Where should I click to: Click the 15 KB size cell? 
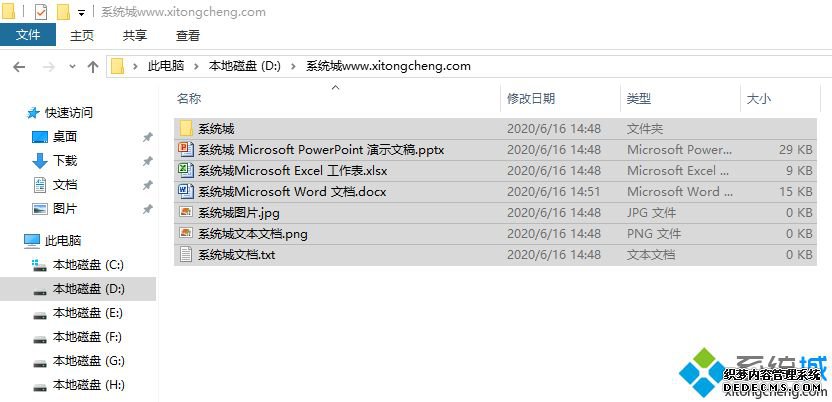[x=796, y=191]
